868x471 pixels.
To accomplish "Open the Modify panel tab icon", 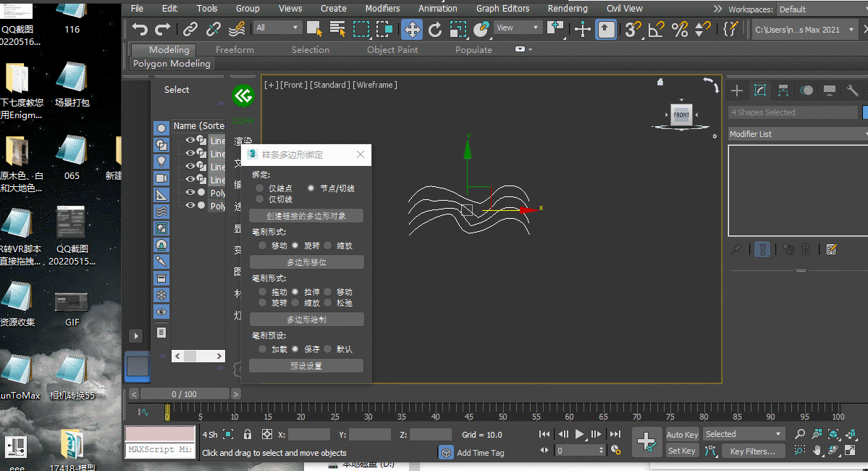I will [760, 91].
